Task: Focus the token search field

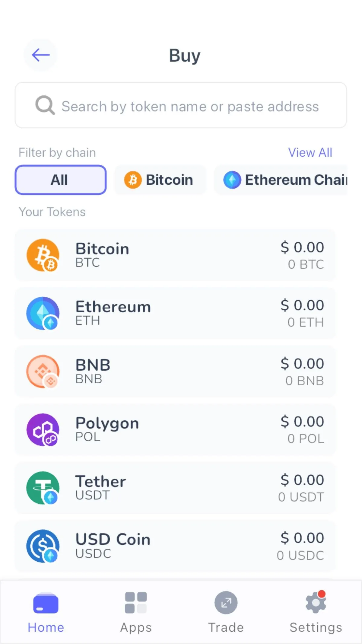Action: 190,107
